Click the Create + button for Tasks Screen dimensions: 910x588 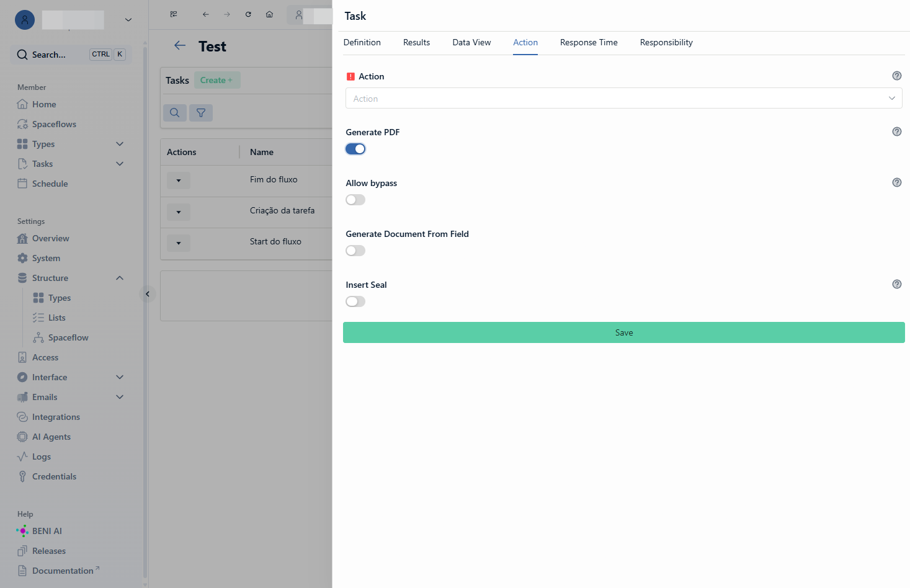click(217, 80)
